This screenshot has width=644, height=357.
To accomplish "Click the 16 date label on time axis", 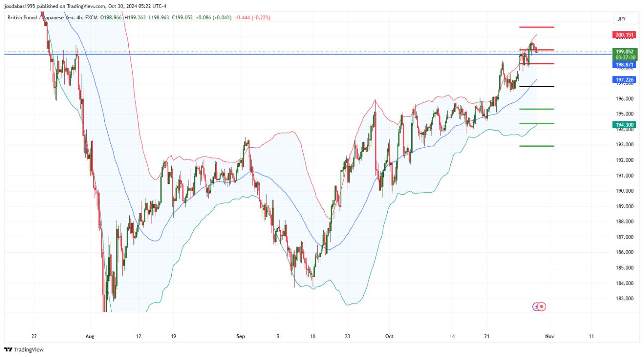I will (x=313, y=336).
